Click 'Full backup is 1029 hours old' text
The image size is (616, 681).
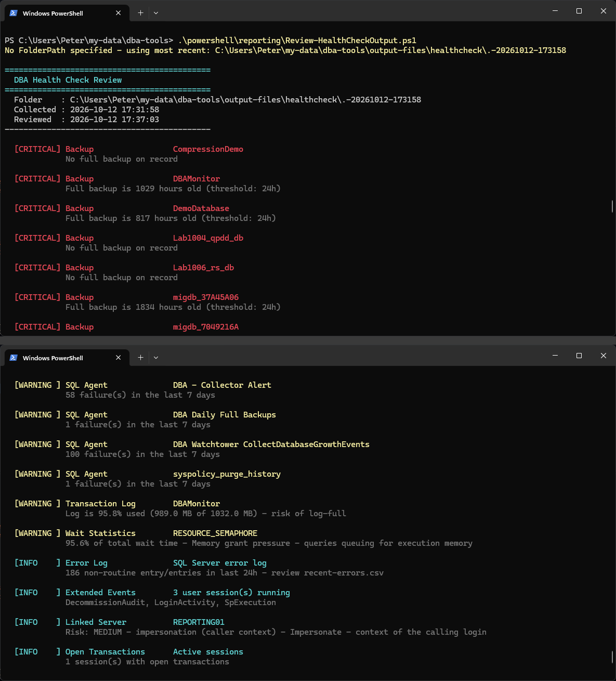(x=173, y=189)
